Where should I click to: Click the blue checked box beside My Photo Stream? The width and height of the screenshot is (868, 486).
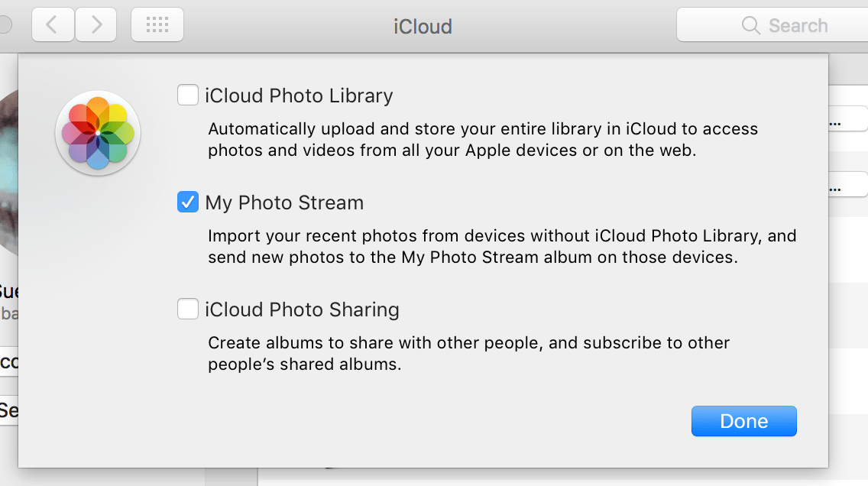click(x=187, y=202)
